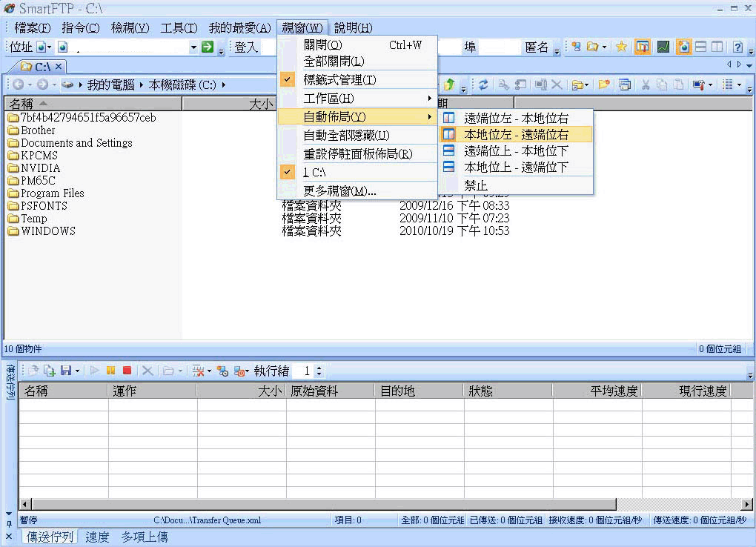Toggle the transfer queue panel icon

pyautogui.click(x=642, y=47)
